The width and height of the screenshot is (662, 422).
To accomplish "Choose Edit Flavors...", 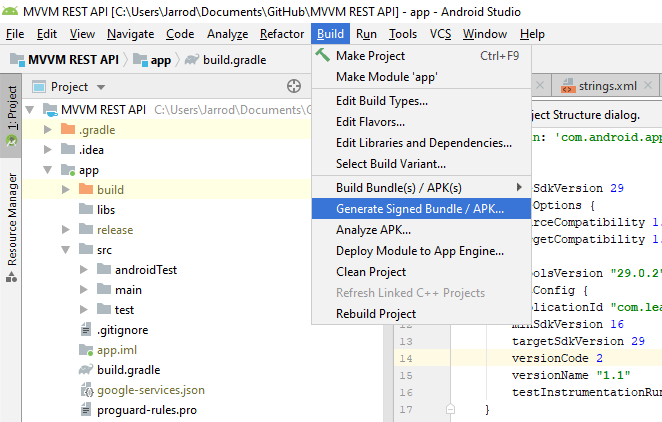I will [x=421, y=122].
